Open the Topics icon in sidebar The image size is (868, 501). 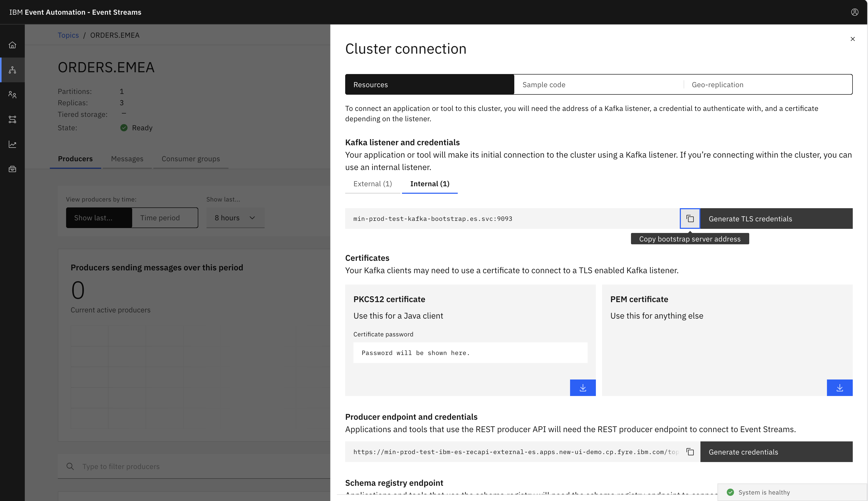click(12, 70)
